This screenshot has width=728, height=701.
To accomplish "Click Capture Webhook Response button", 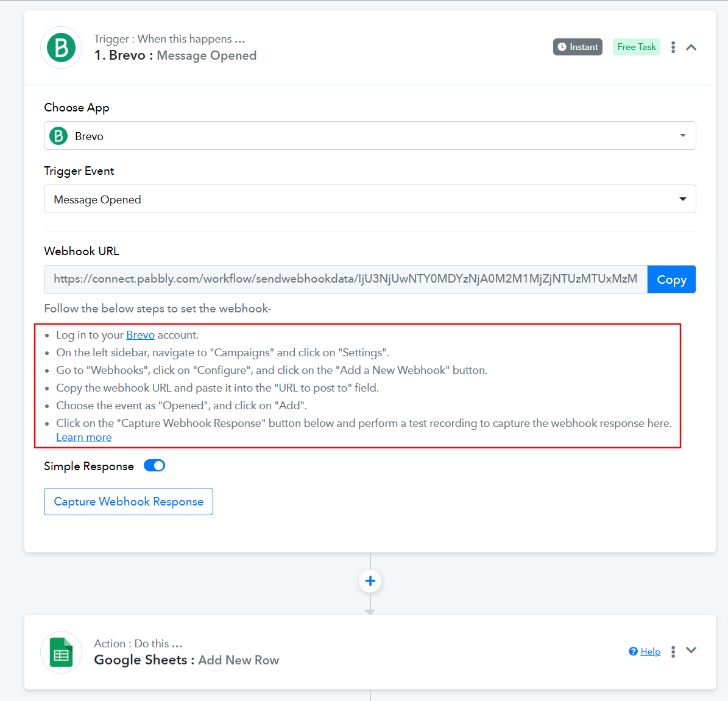I will point(129,501).
